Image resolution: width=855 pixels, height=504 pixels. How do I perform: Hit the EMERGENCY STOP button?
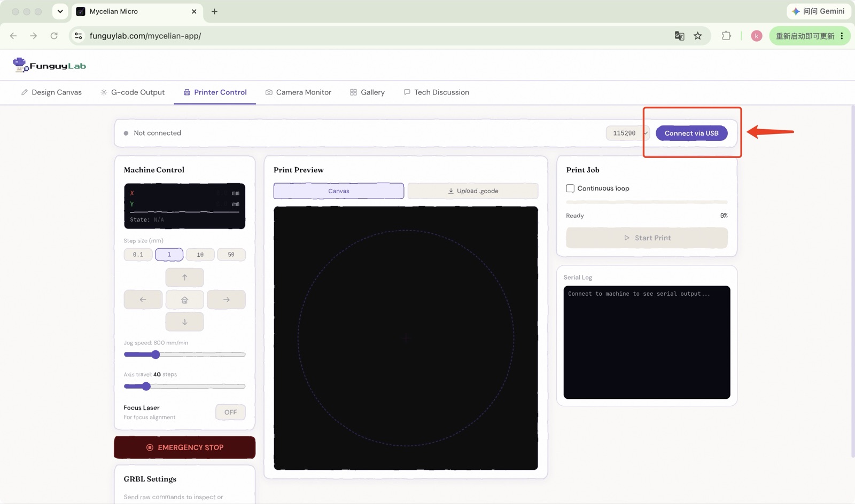(184, 447)
